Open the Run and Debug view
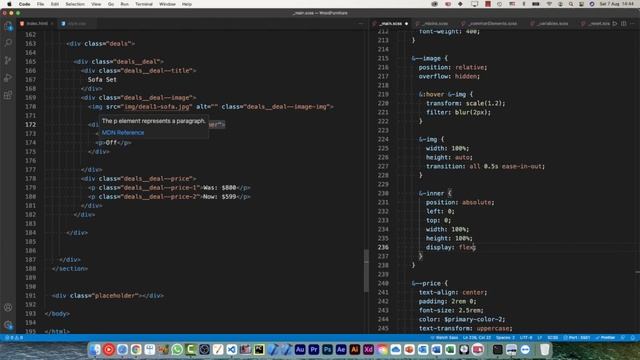The image size is (640, 360). [x=8, y=78]
